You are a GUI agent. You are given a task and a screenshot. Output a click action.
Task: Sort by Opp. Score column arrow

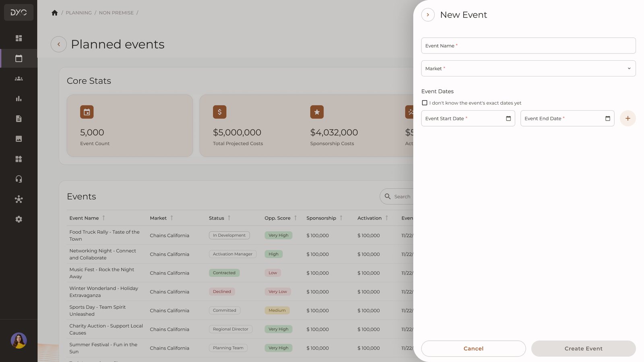click(295, 218)
